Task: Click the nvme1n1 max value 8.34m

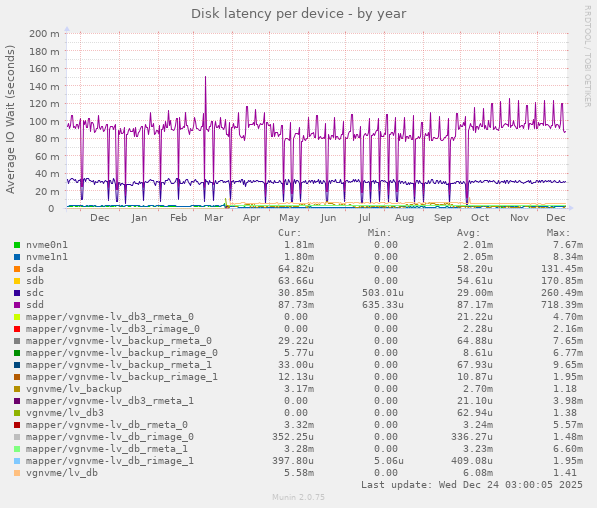Action: click(568, 257)
